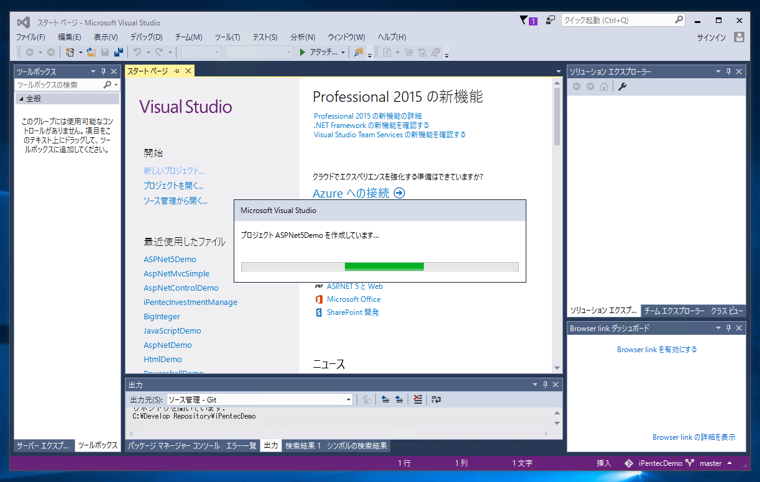Open the send feedback icon
This screenshot has width=760, height=482.
550,20
